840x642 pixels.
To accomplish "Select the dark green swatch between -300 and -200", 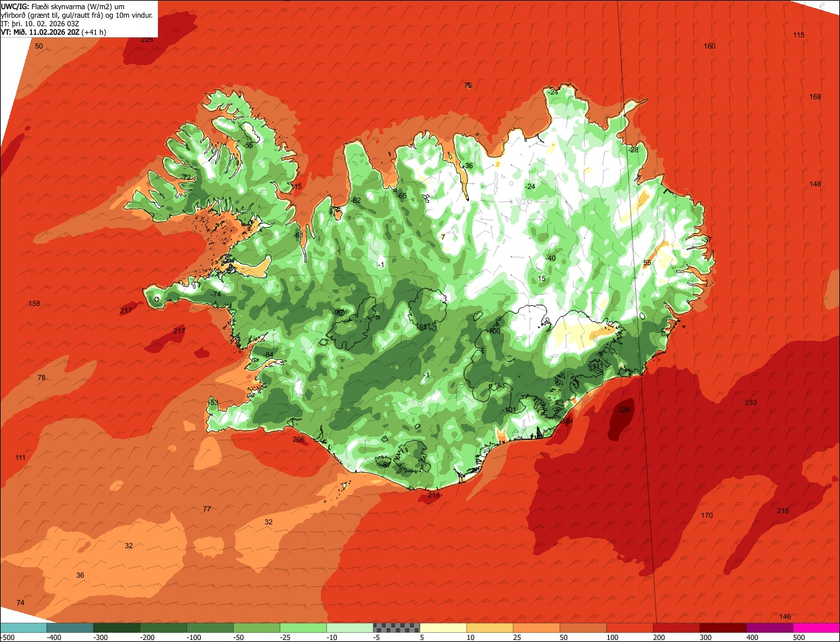I will coord(116,627).
